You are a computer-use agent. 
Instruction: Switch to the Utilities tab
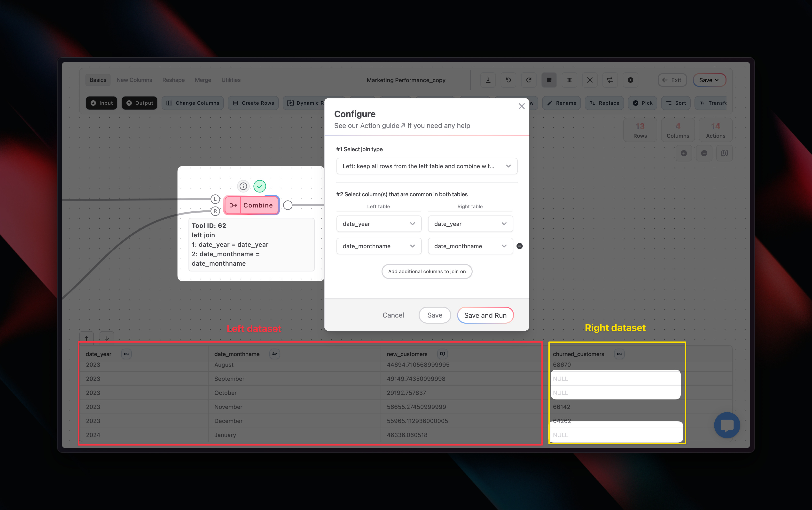231,80
